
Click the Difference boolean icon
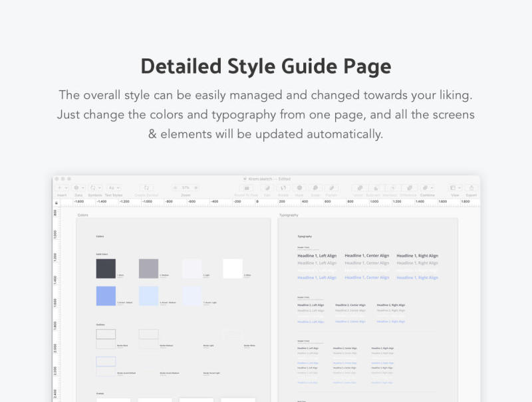(410, 188)
